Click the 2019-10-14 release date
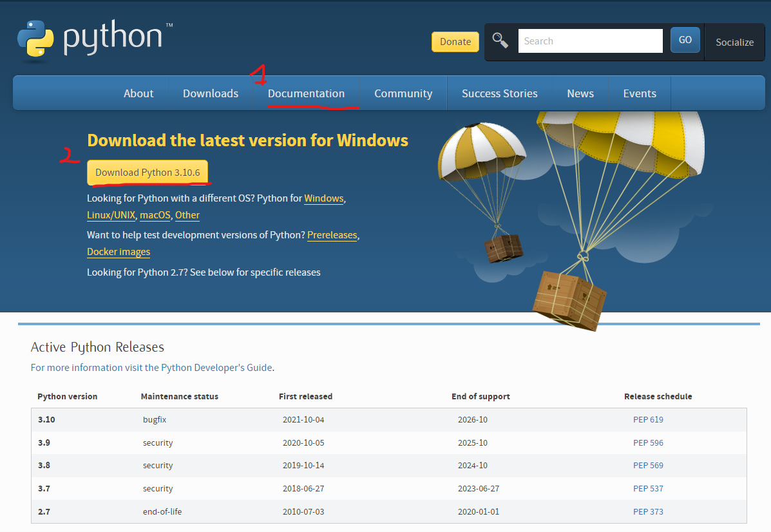 (x=303, y=465)
